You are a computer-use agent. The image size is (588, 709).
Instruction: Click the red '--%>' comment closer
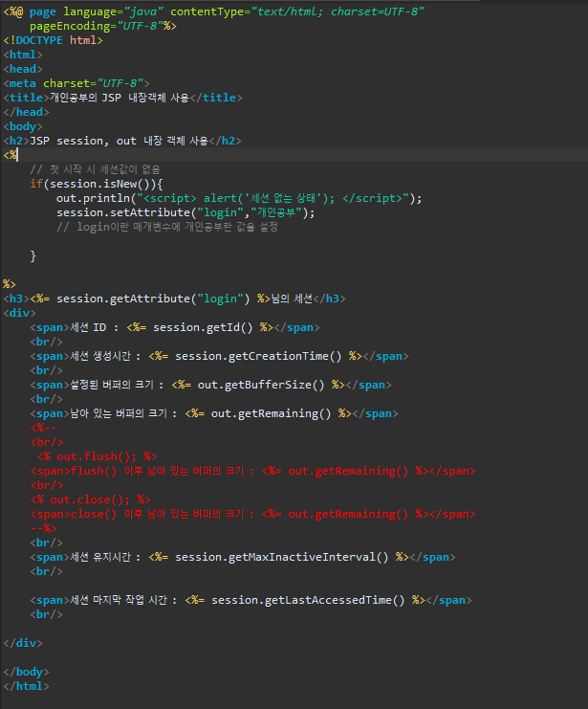[43, 528]
